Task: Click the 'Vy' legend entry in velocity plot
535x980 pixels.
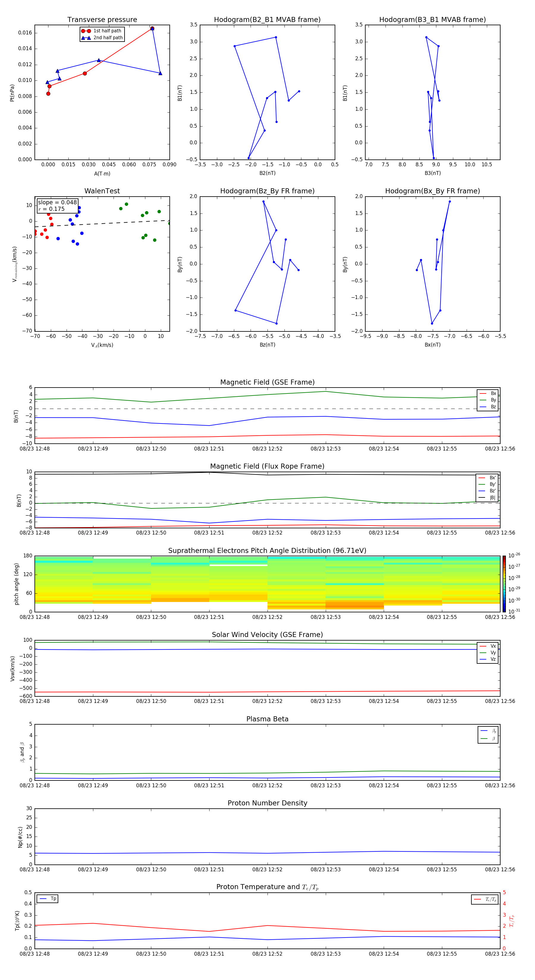Action: (x=488, y=652)
